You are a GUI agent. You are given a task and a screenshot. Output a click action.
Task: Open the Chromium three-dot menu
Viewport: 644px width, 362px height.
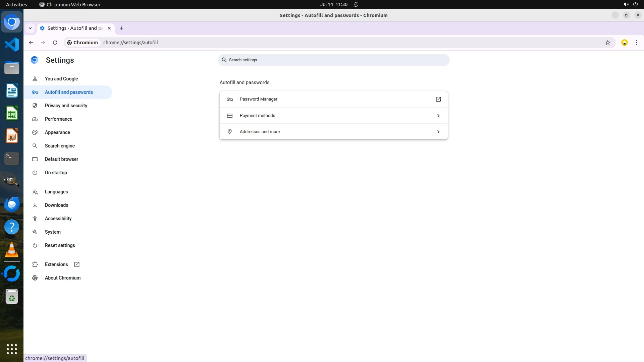[x=636, y=43]
